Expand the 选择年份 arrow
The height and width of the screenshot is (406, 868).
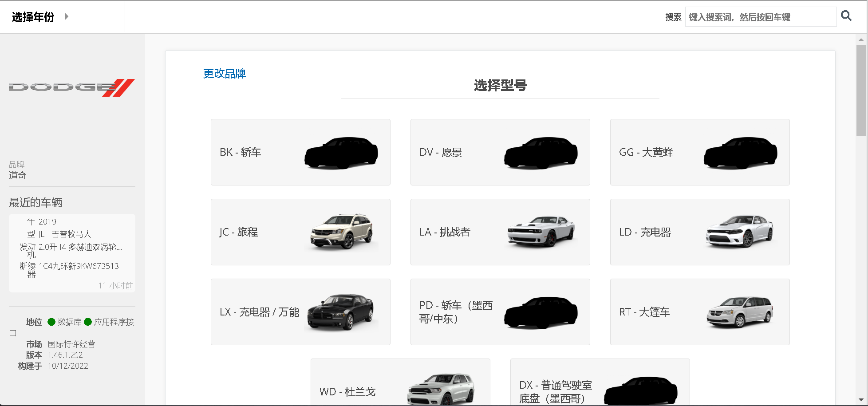[x=66, y=16]
